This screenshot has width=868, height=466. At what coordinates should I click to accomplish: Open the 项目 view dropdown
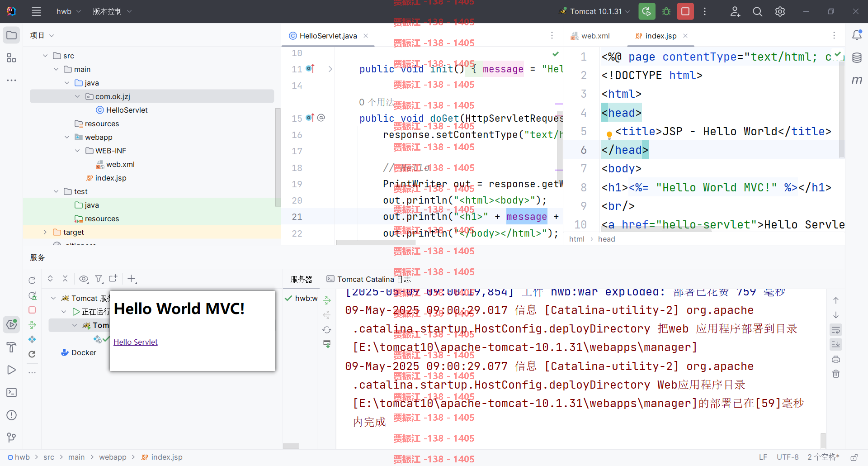42,35
